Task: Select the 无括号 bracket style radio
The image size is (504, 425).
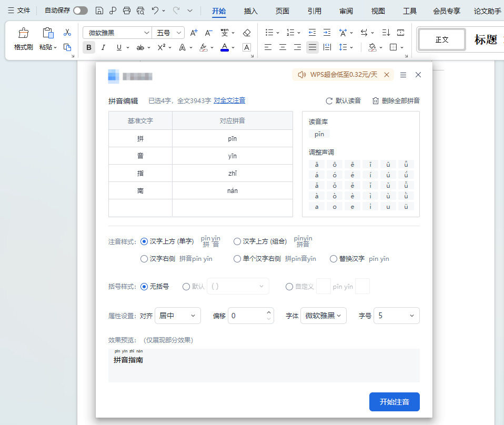Action: (x=144, y=287)
